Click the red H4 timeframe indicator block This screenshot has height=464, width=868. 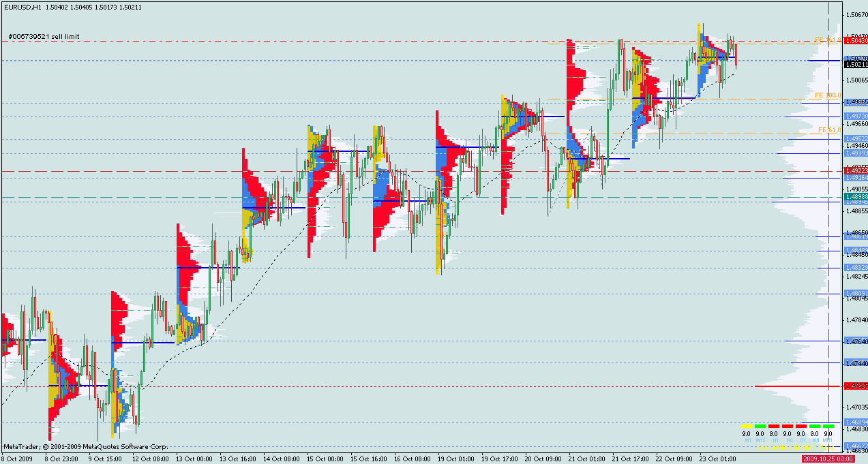(x=787, y=426)
